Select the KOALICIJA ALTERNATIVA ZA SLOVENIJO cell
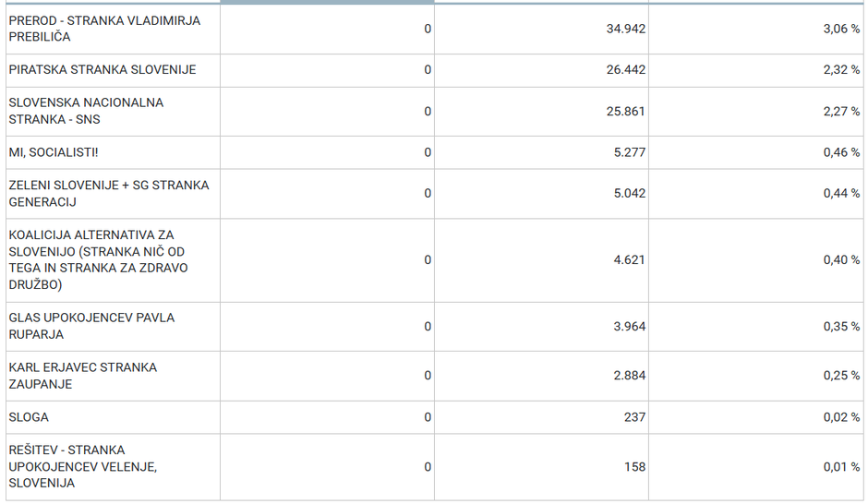This screenshot has height=504, width=868. 98,260
